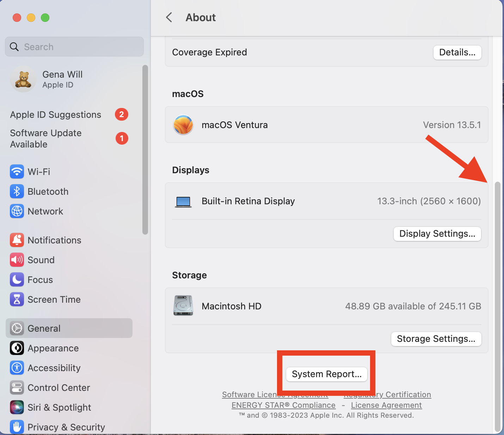The width and height of the screenshot is (504, 435).
Task: Click the yellow minimize window button
Action: click(31, 18)
